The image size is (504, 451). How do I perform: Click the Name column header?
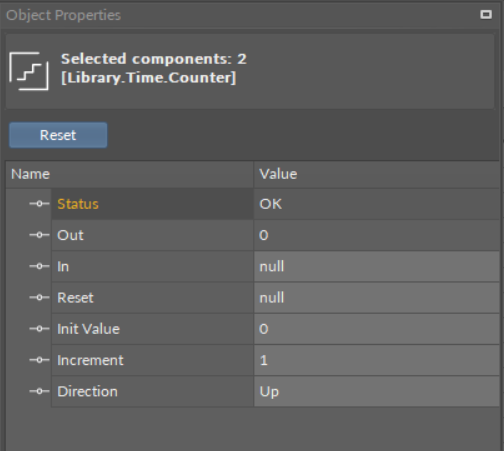tap(129, 174)
